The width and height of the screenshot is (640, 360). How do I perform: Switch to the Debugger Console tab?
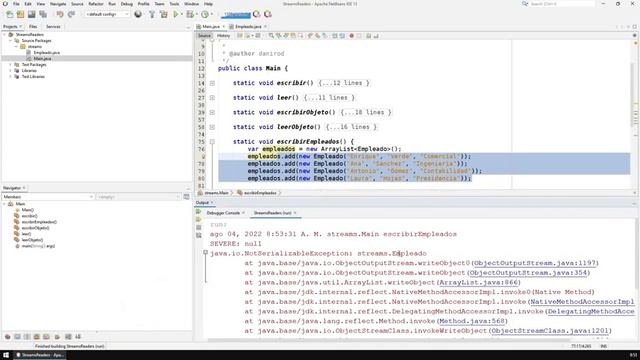tap(223, 213)
